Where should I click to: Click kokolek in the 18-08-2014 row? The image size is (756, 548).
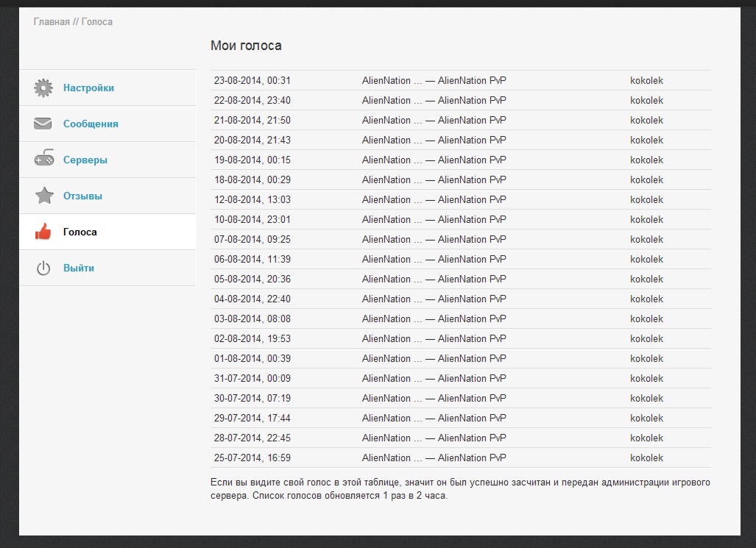[646, 179]
